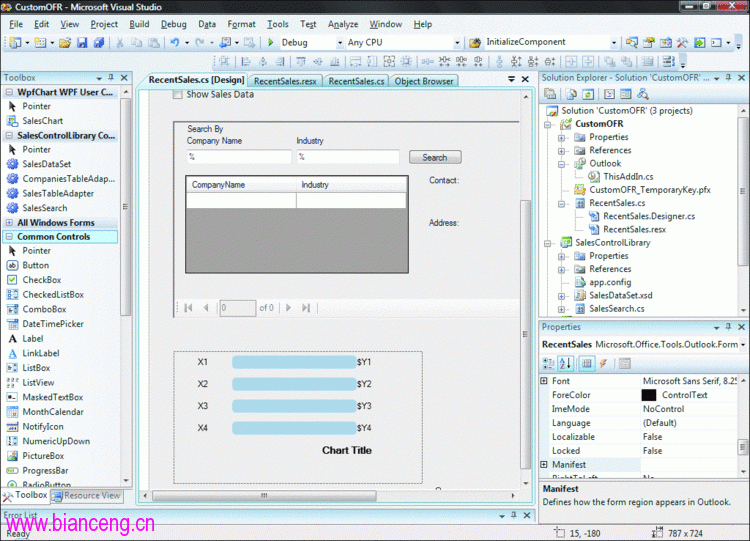Click Categorized view icon in Properties
The width and height of the screenshot is (750, 541).
pos(548,364)
